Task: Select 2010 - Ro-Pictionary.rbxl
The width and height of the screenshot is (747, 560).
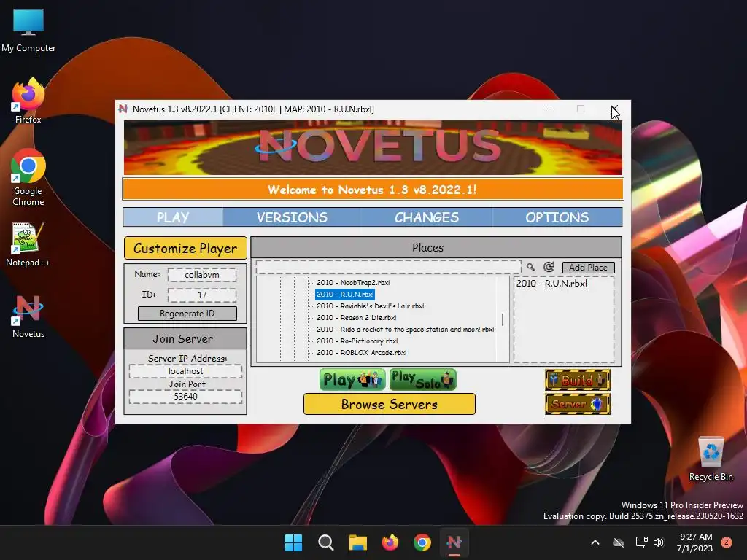Action: click(357, 341)
